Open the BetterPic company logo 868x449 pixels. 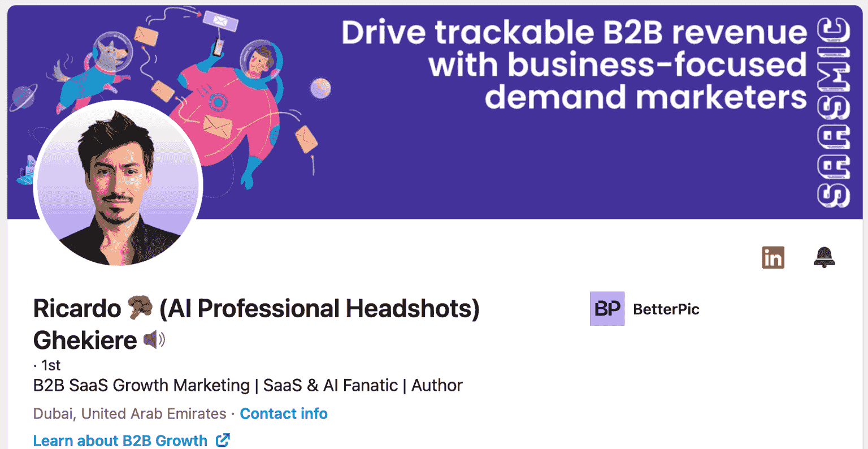(x=607, y=309)
